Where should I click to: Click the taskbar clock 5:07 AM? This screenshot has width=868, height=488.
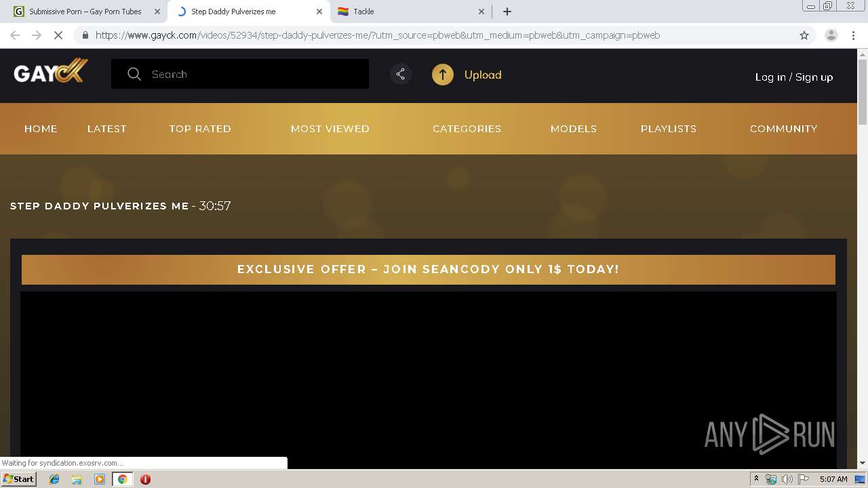click(x=833, y=479)
